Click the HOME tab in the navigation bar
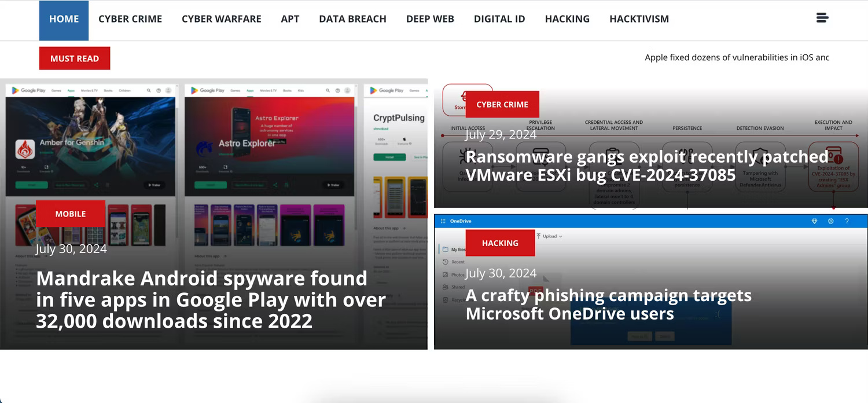 tap(64, 19)
